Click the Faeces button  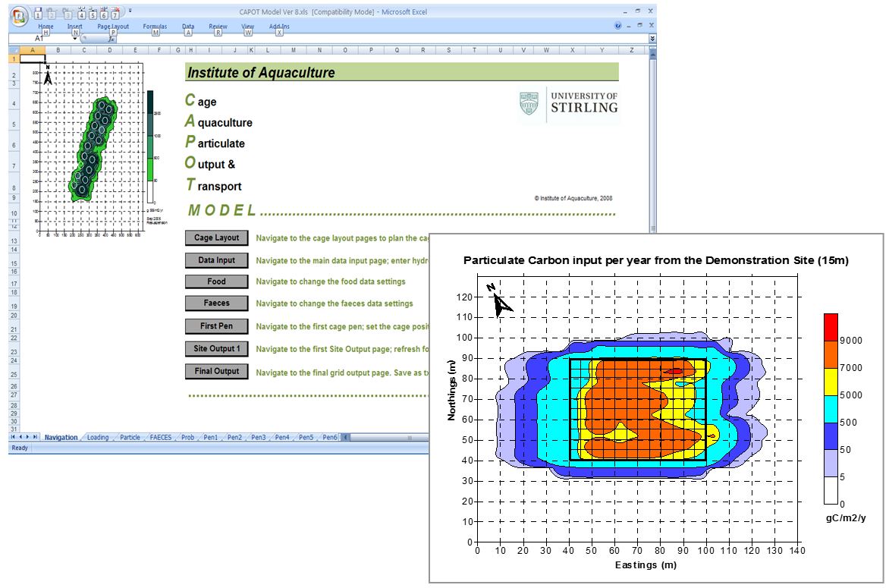[x=217, y=303]
